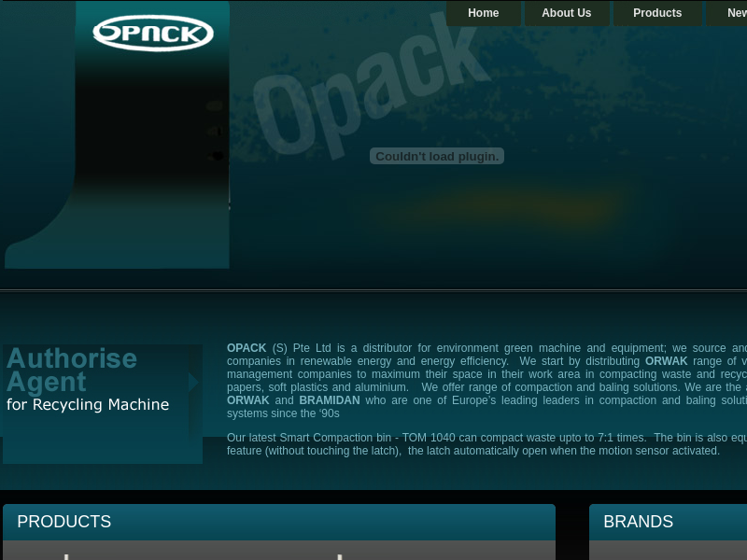Open the Home menu item
The width and height of the screenshot is (747, 560).
coord(483,13)
